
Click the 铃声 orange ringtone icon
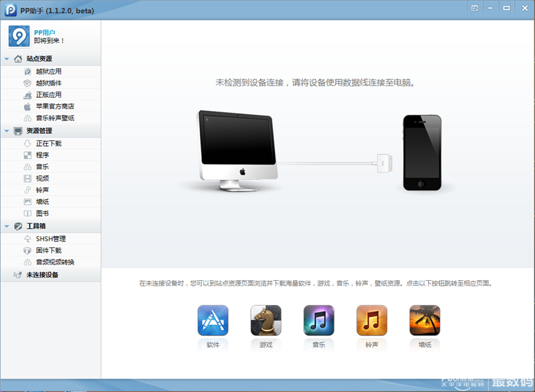[371, 320]
